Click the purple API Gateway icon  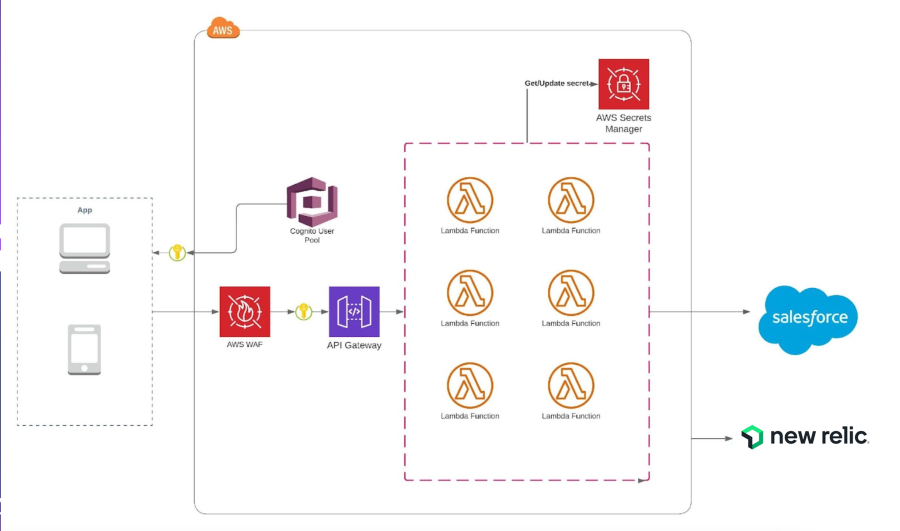pos(354,312)
